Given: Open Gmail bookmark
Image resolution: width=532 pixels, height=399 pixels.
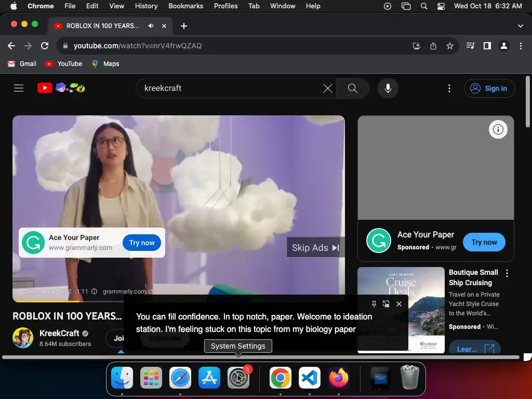Looking at the screenshot, I should (x=22, y=64).
